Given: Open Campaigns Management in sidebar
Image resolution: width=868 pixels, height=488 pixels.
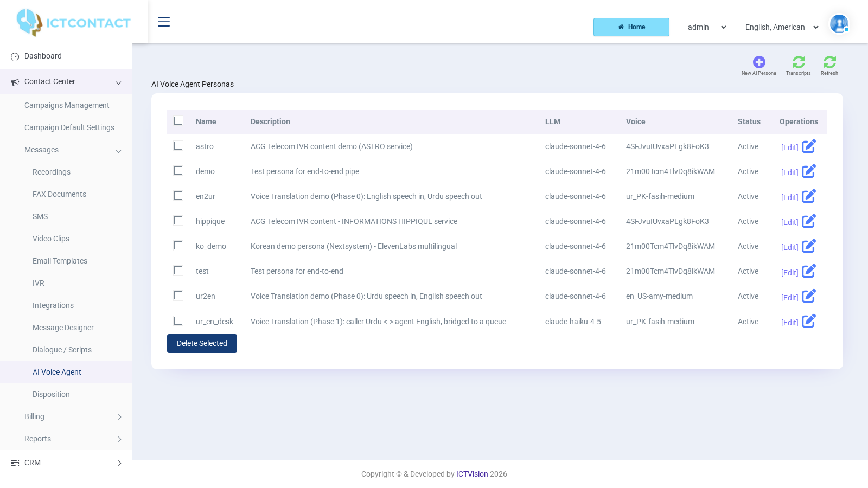Looking at the screenshot, I should (67, 105).
